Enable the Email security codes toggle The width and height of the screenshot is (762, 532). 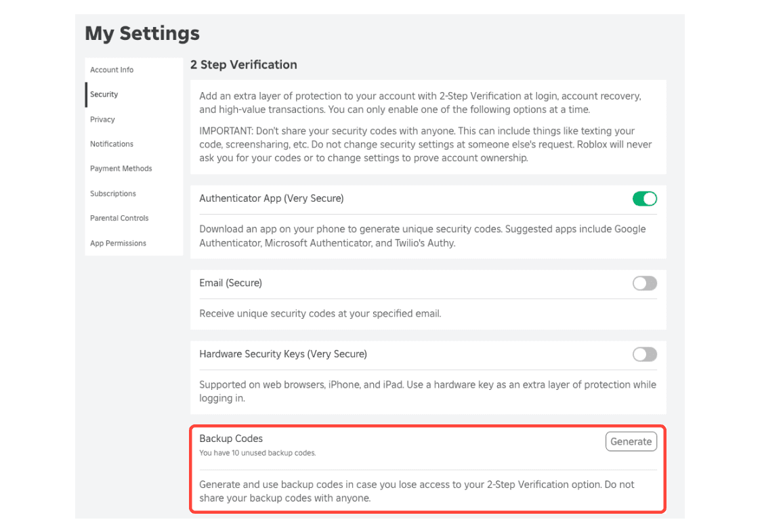pos(644,284)
